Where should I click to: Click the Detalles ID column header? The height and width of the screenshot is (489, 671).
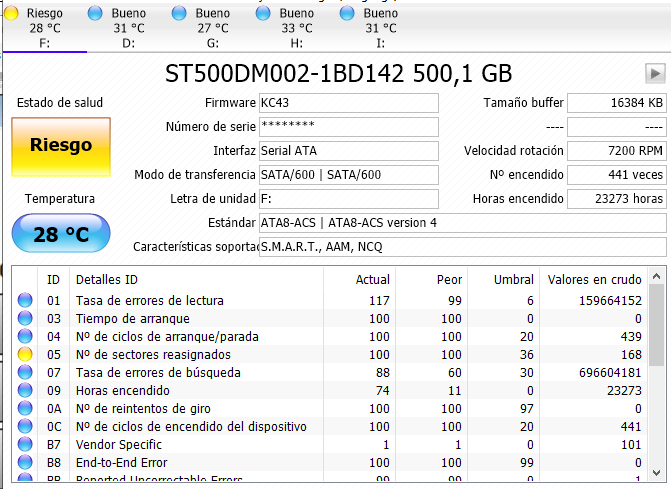pyautogui.click(x=107, y=279)
